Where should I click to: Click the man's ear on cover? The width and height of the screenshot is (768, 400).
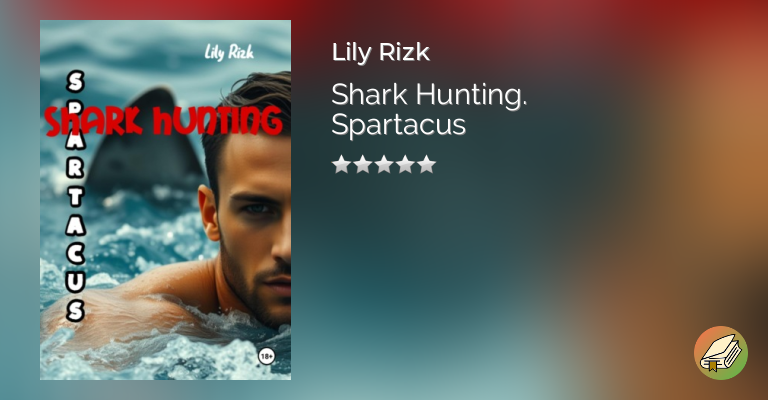pyautogui.click(x=209, y=213)
